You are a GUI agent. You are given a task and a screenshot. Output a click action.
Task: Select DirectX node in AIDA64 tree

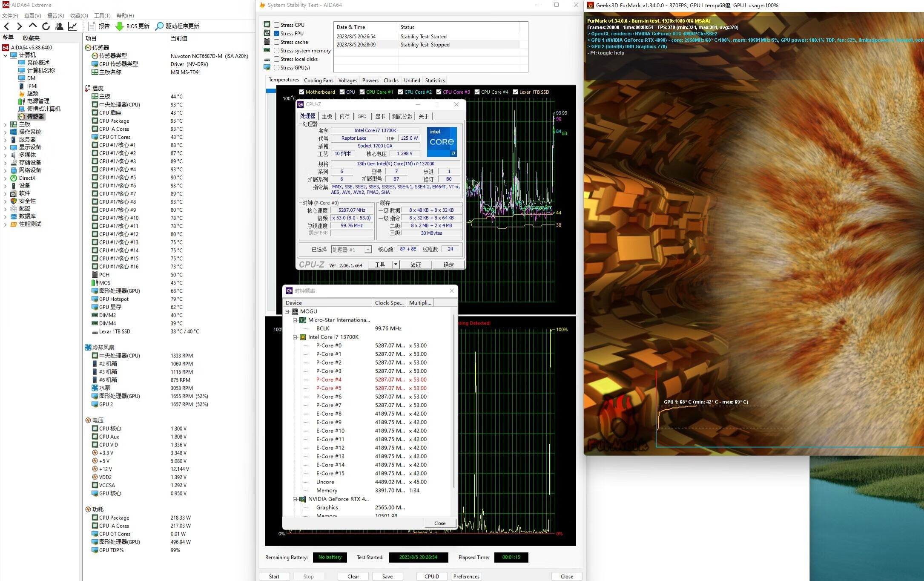(x=23, y=178)
